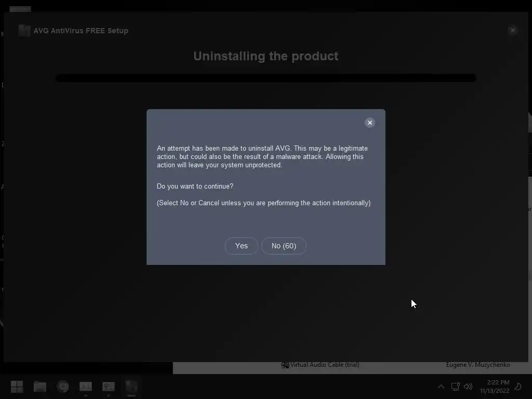Click the uninstall progress bar

pos(265,78)
